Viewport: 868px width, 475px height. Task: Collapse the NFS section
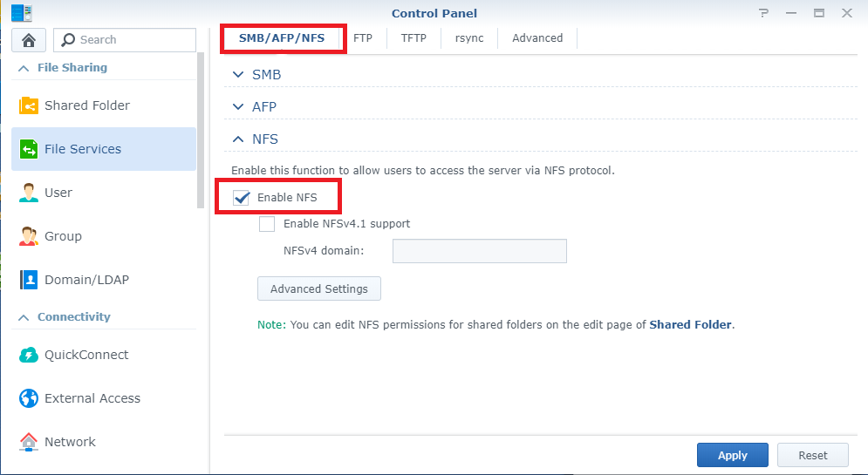238,139
